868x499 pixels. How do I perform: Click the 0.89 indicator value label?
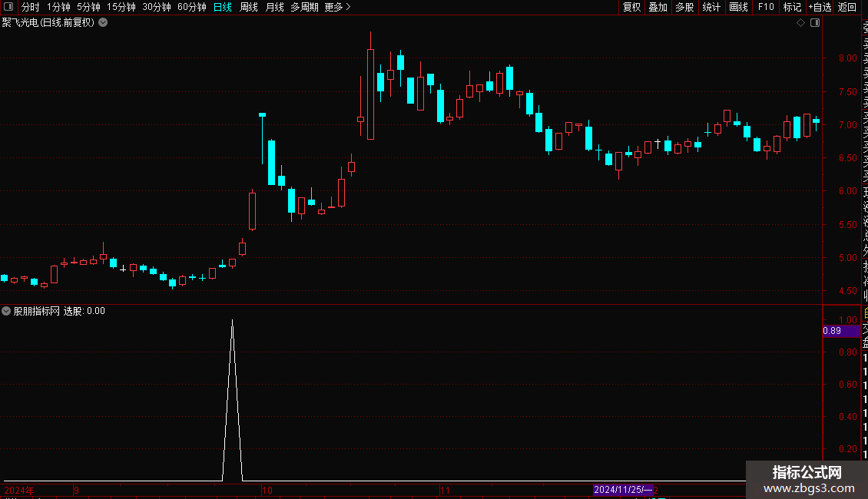coord(841,331)
